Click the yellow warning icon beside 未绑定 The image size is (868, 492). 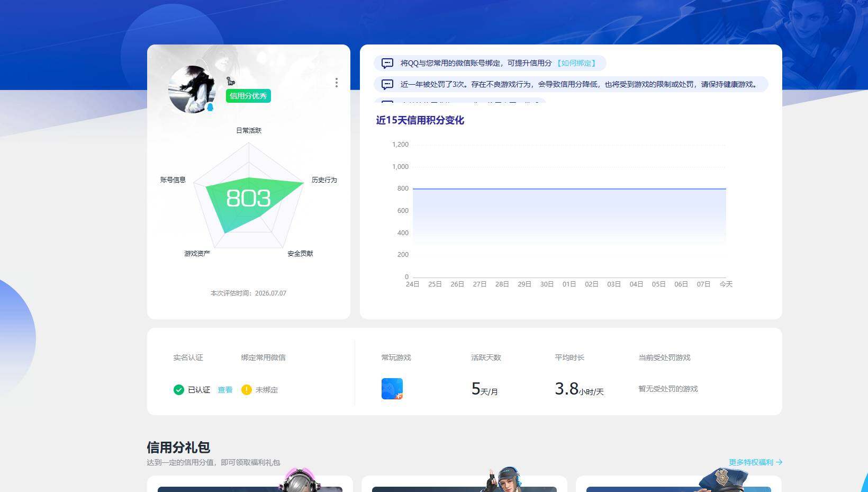(x=247, y=390)
